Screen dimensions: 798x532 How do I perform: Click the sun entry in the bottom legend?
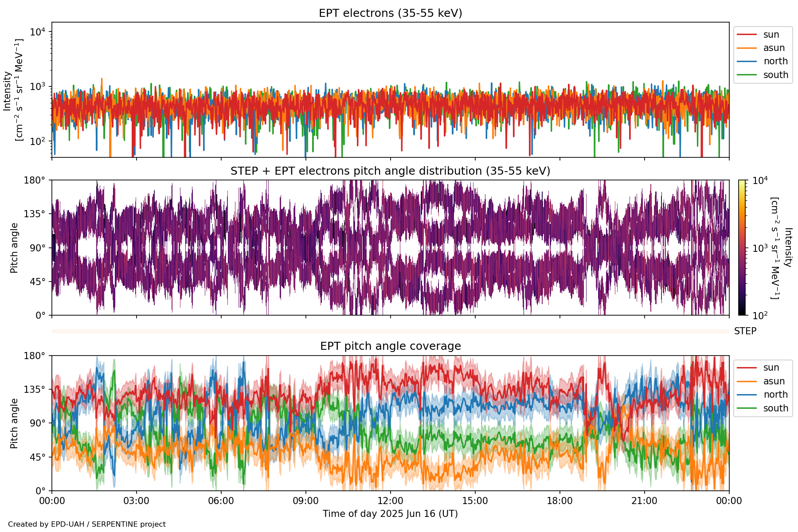(771, 368)
